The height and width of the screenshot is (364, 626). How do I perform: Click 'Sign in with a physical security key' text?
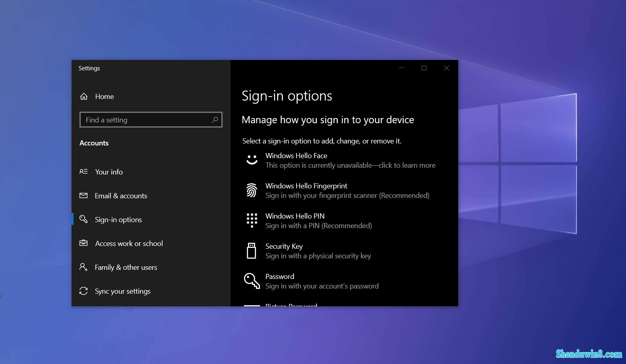(x=318, y=256)
